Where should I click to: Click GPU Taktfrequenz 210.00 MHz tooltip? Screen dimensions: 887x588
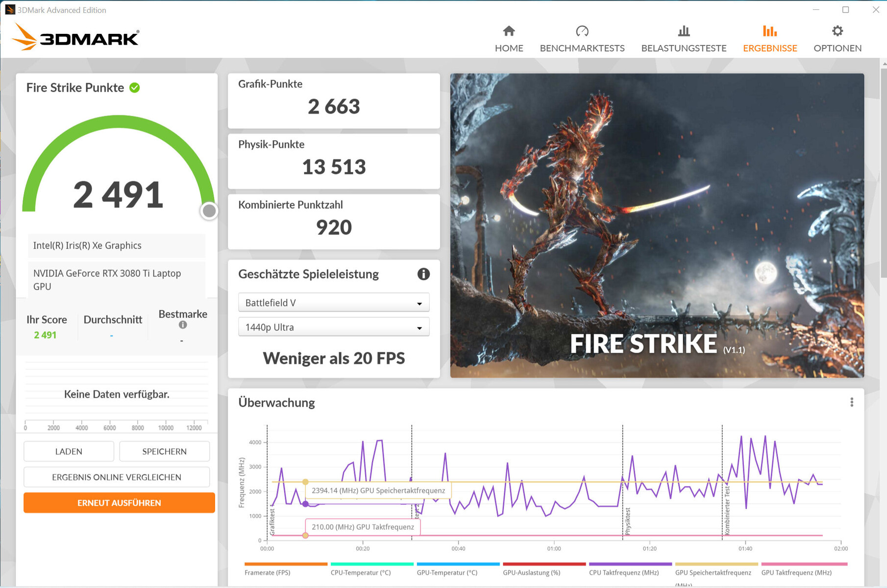363,527
